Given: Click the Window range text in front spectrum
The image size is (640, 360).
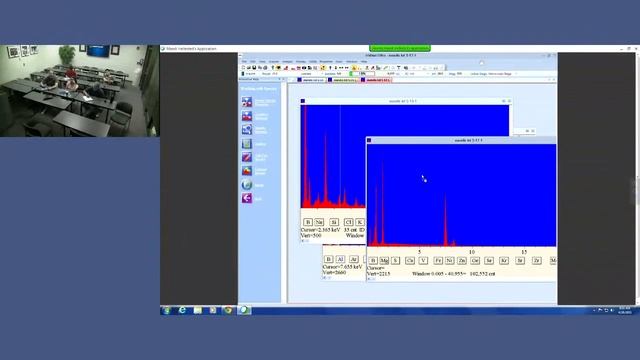Looking at the screenshot, I should tap(453, 274).
